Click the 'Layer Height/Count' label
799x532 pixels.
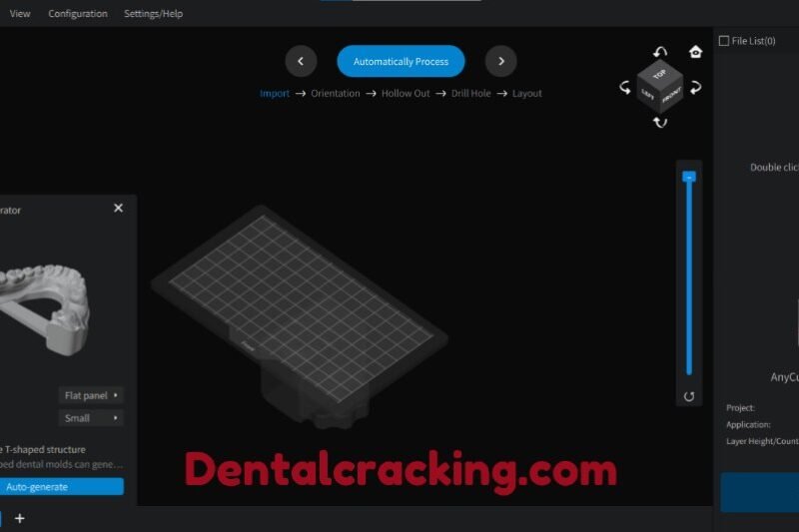point(762,441)
